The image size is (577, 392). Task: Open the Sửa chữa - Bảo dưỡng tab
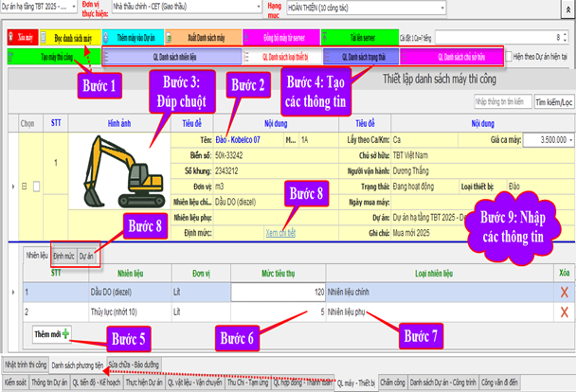click(133, 364)
